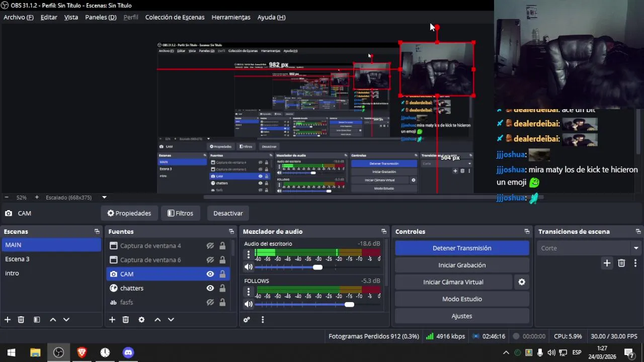Delete selected scene with trash icon
Image resolution: width=644 pixels, height=362 pixels.
[21, 319]
